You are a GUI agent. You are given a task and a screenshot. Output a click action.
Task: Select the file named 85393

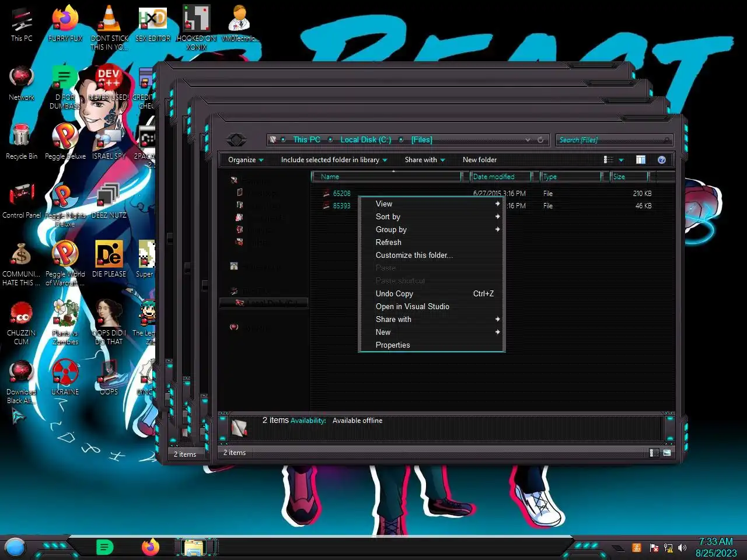[341, 206]
